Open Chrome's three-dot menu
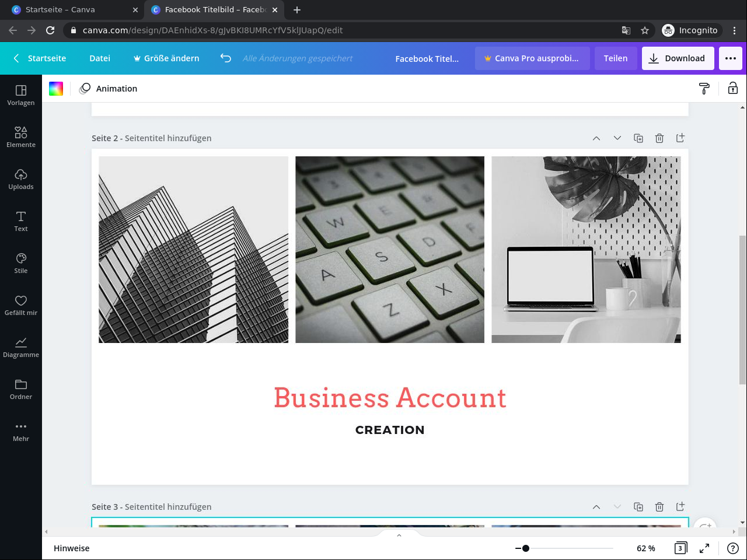This screenshot has height=560, width=747. click(x=735, y=30)
